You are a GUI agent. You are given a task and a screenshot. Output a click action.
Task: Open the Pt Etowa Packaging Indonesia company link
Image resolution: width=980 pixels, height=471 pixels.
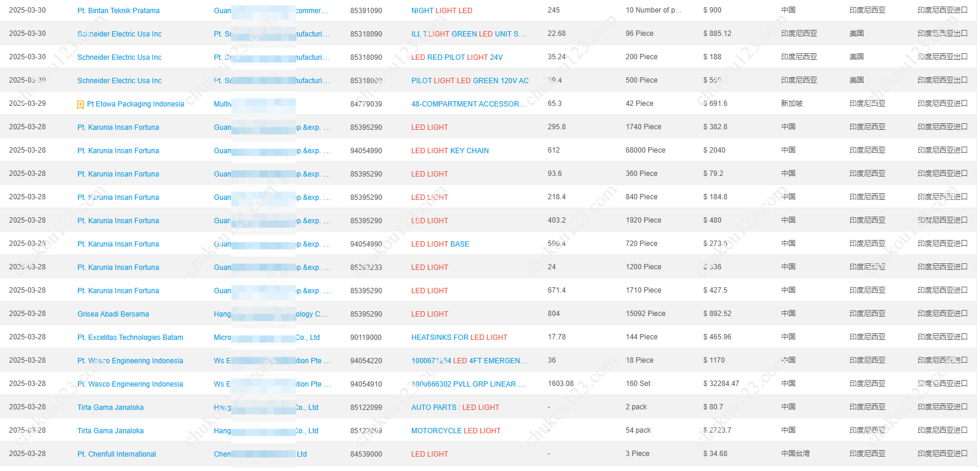136,104
